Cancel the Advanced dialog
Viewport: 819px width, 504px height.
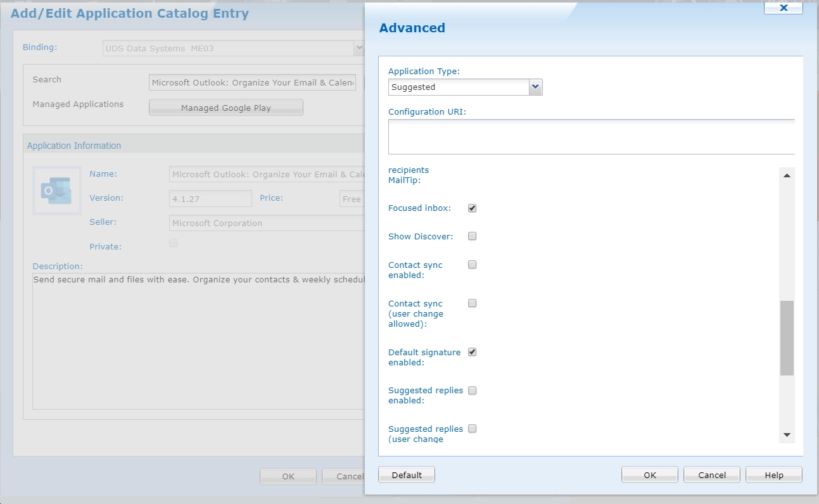pos(712,475)
